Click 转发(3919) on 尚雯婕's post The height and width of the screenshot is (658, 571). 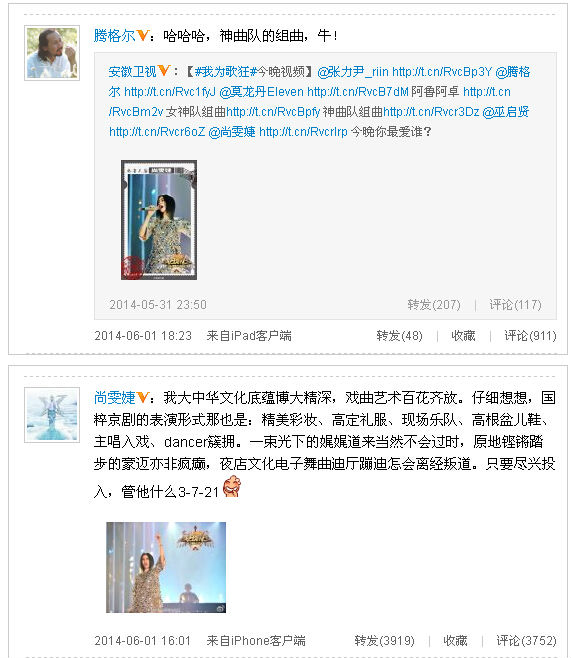tap(384, 640)
